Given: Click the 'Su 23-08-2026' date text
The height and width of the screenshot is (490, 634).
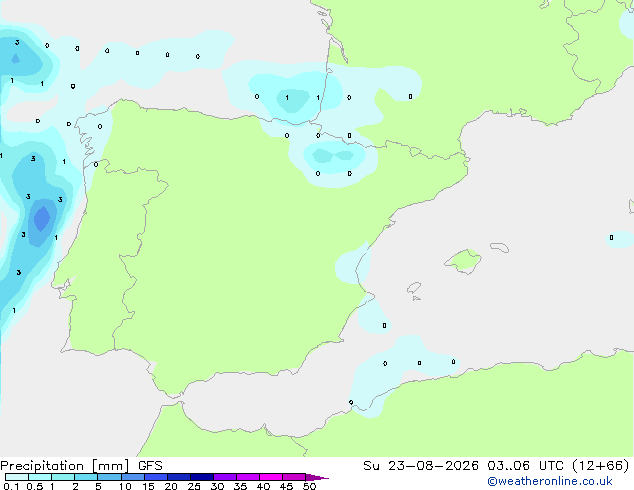Looking at the screenshot, I should 421,466.
